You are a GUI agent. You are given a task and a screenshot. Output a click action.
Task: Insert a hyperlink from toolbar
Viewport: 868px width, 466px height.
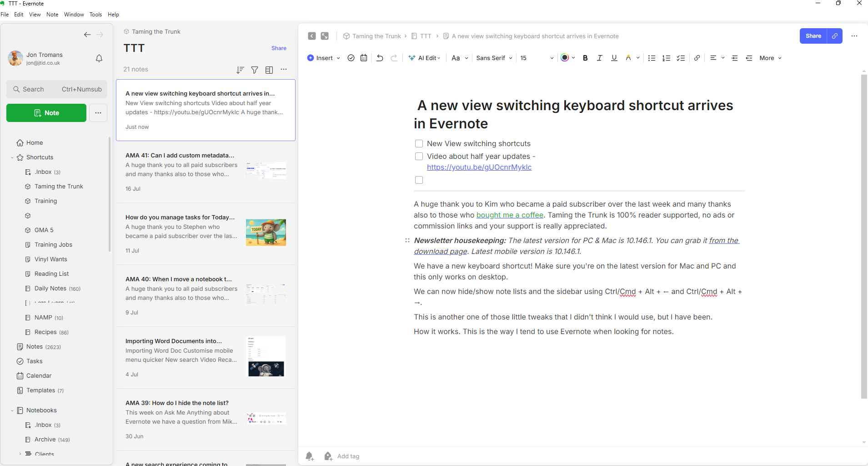697,58
